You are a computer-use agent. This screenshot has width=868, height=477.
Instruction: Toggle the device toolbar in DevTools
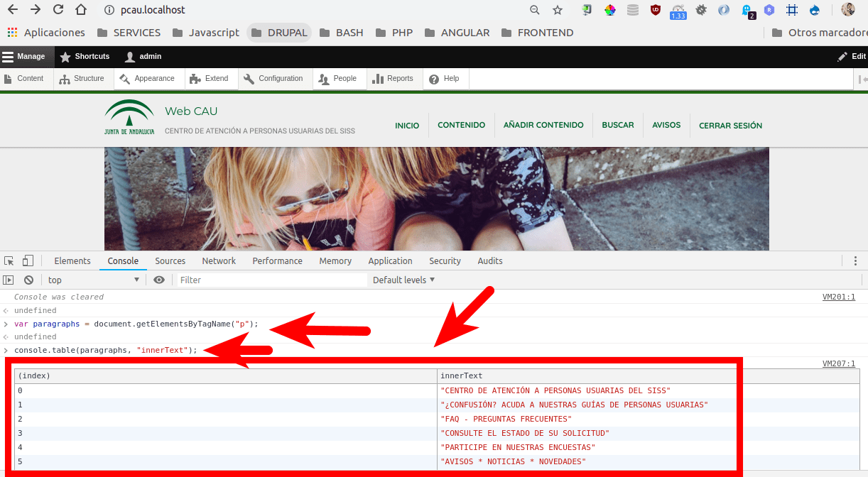[28, 261]
